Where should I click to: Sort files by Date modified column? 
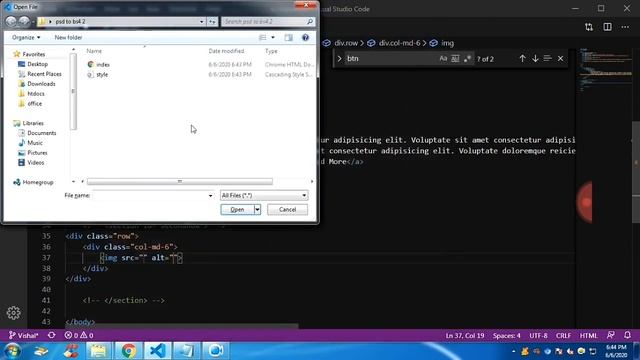(226, 51)
